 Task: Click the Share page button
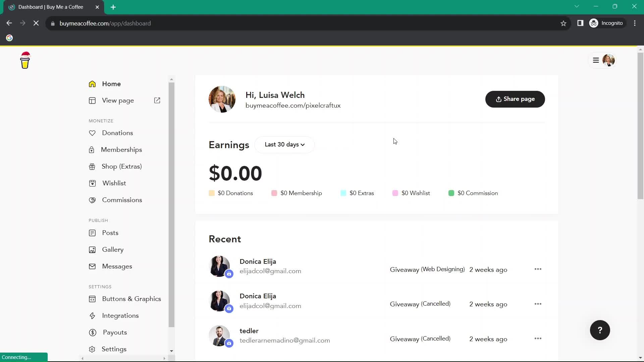point(515,99)
